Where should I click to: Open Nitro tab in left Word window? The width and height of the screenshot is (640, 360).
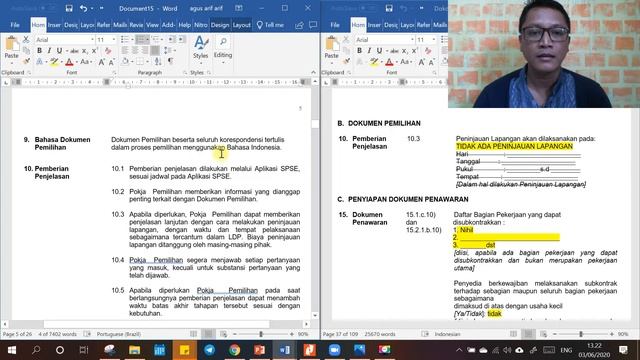pos(201,25)
